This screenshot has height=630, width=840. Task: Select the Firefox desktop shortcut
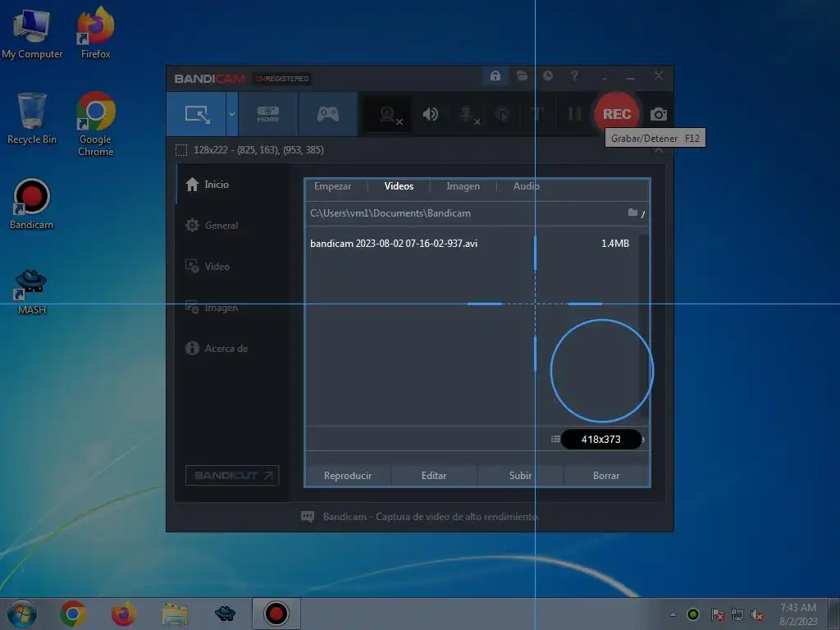[x=95, y=33]
